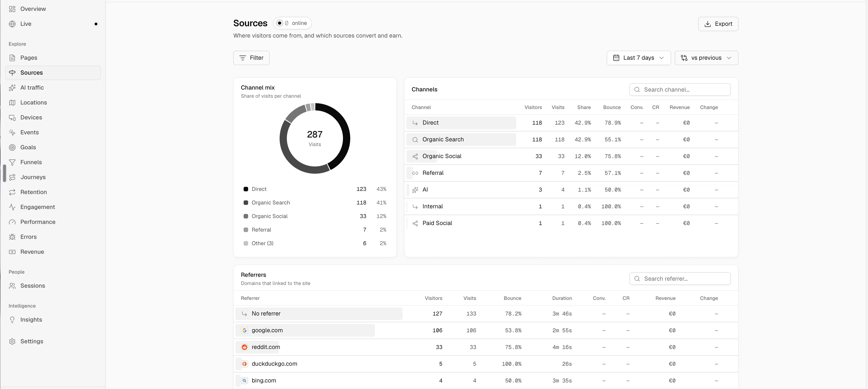Click the Performance gauge icon
The width and height of the screenshot is (868, 389).
pyautogui.click(x=12, y=222)
